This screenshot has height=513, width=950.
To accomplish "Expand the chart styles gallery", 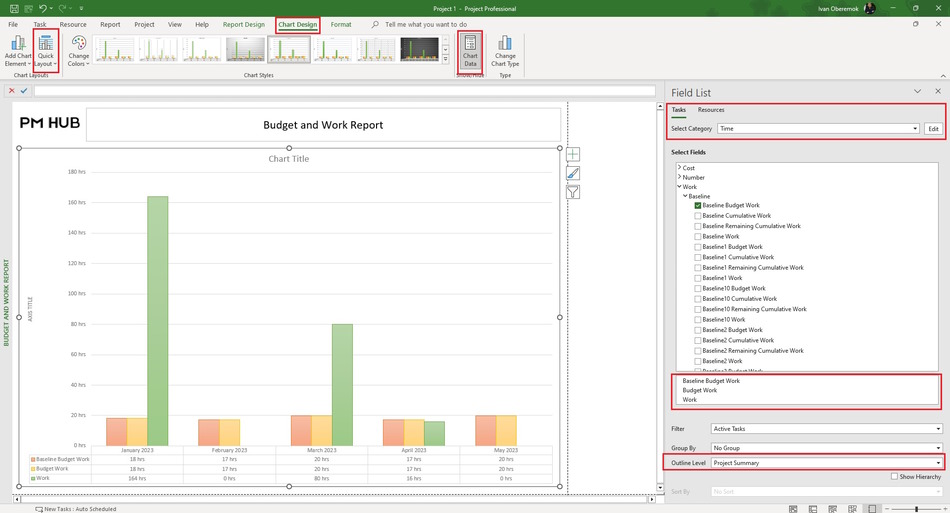I will click(x=445, y=59).
